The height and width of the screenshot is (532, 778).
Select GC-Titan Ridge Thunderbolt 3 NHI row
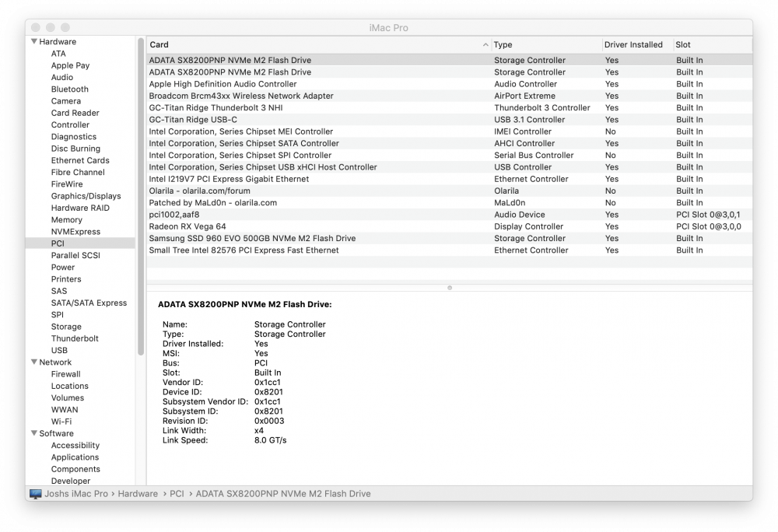click(x=450, y=107)
